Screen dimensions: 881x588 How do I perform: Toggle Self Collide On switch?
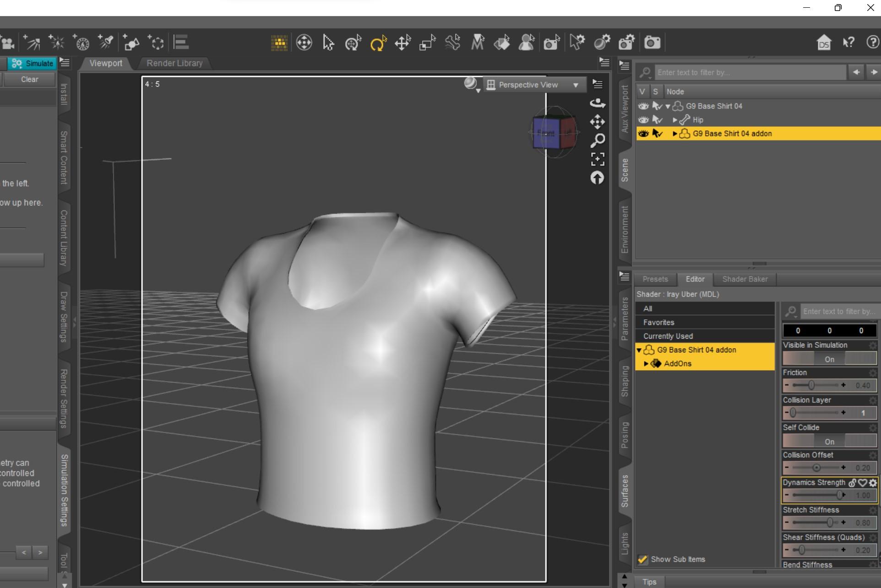tap(829, 442)
